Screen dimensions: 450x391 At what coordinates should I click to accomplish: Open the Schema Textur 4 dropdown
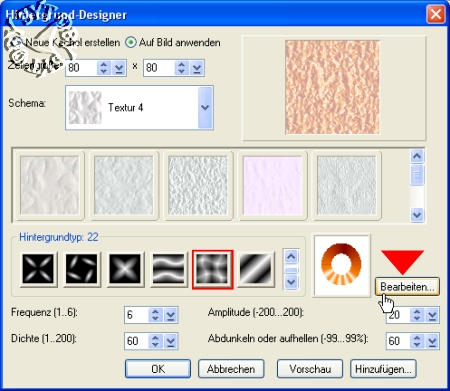(x=205, y=107)
